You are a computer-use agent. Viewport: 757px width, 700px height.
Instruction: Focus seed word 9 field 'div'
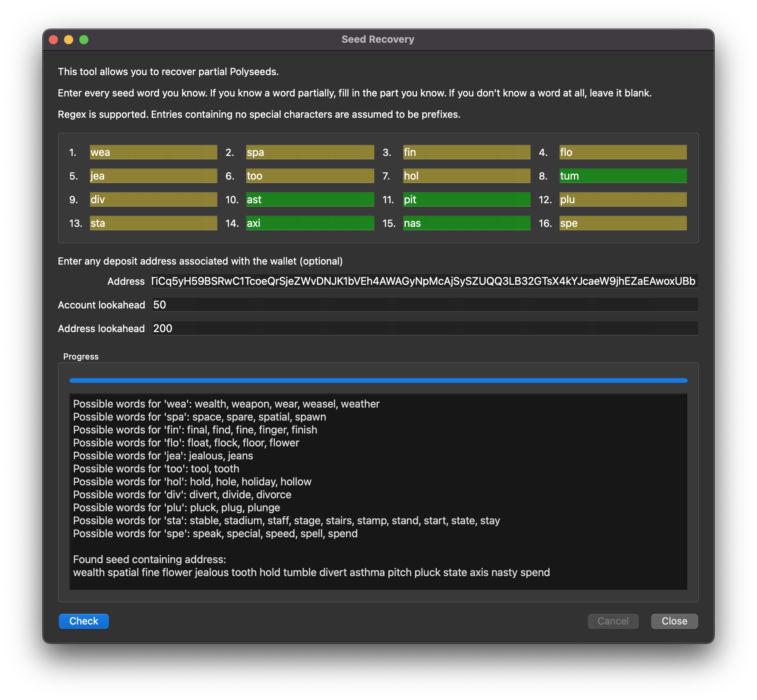(x=153, y=199)
